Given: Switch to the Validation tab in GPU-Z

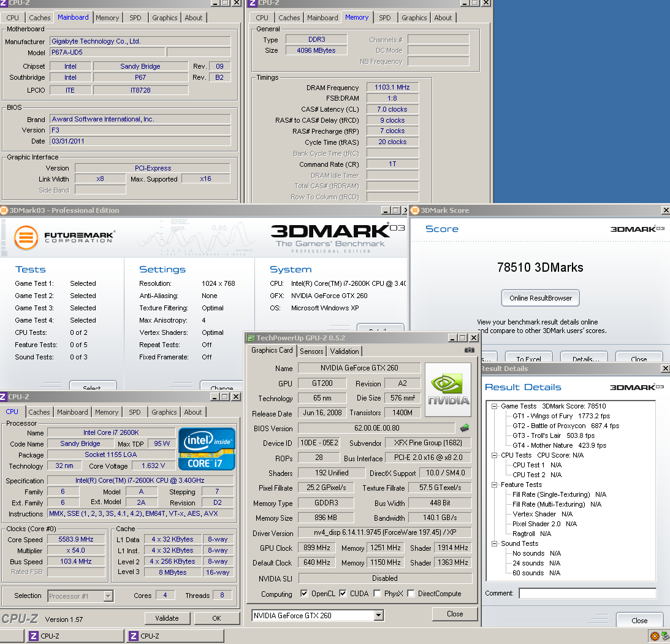Looking at the screenshot, I should [345, 351].
